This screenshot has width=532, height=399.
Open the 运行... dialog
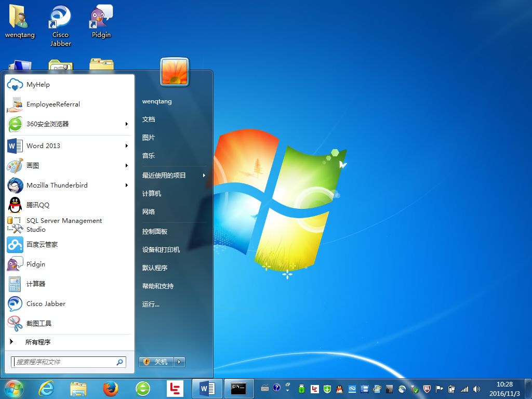point(151,304)
